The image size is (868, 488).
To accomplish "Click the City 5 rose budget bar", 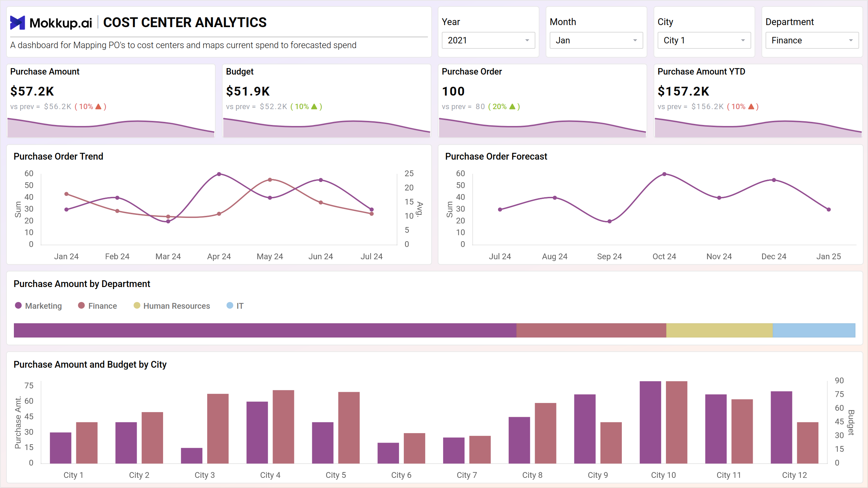I will [349, 428].
